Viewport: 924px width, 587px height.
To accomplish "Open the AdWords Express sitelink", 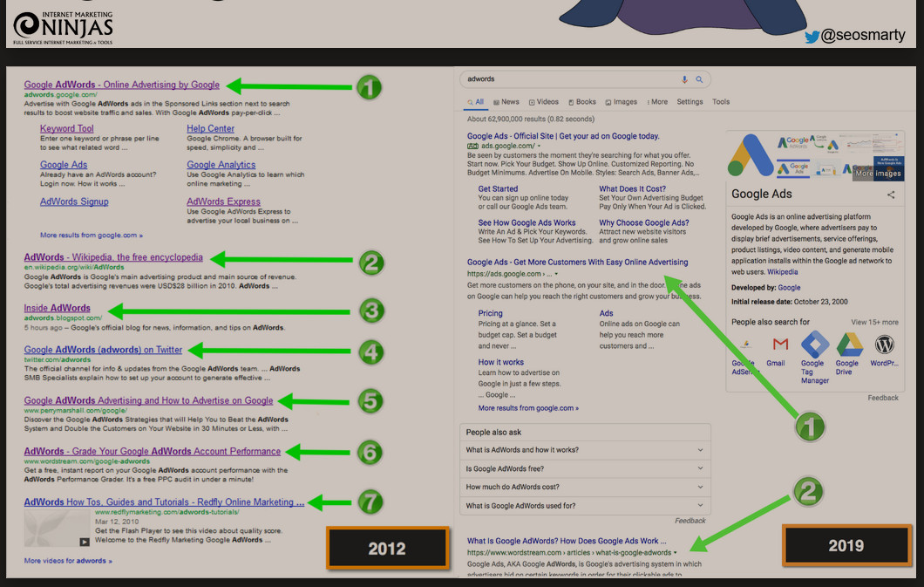I will [223, 201].
